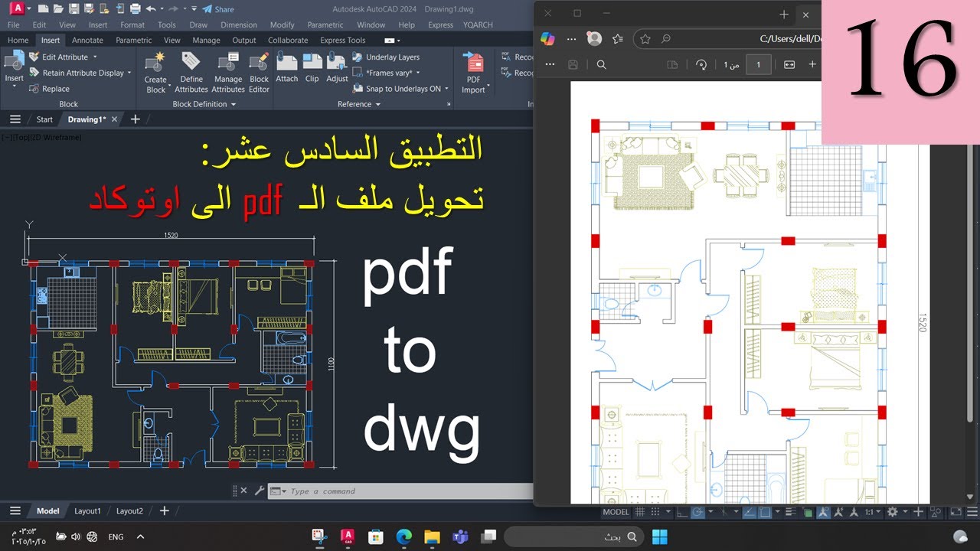This screenshot has width=980, height=551.
Task: Expand the Edit Attribute dropdown
Action: [95, 57]
